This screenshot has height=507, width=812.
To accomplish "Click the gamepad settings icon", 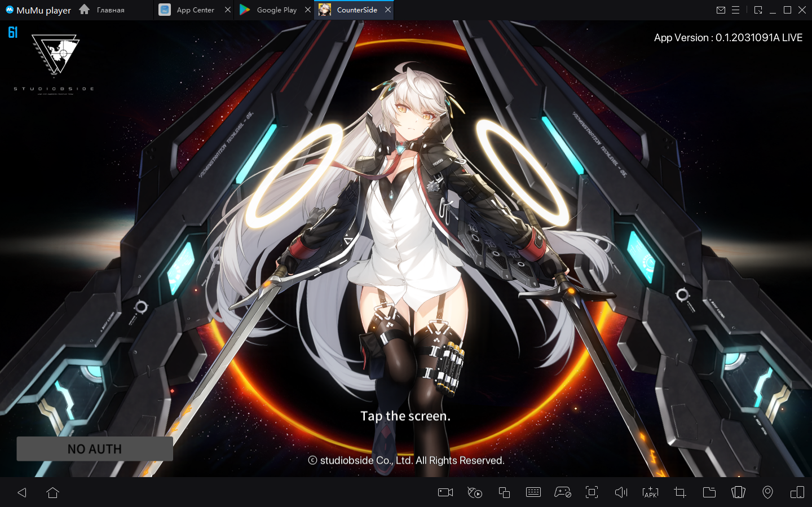I will click(563, 492).
